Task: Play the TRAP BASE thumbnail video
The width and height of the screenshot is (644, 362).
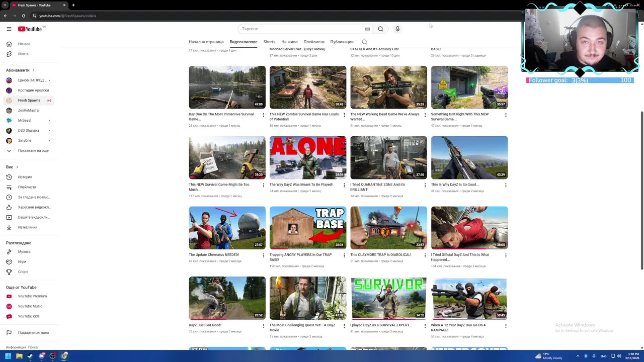Action: tap(308, 228)
